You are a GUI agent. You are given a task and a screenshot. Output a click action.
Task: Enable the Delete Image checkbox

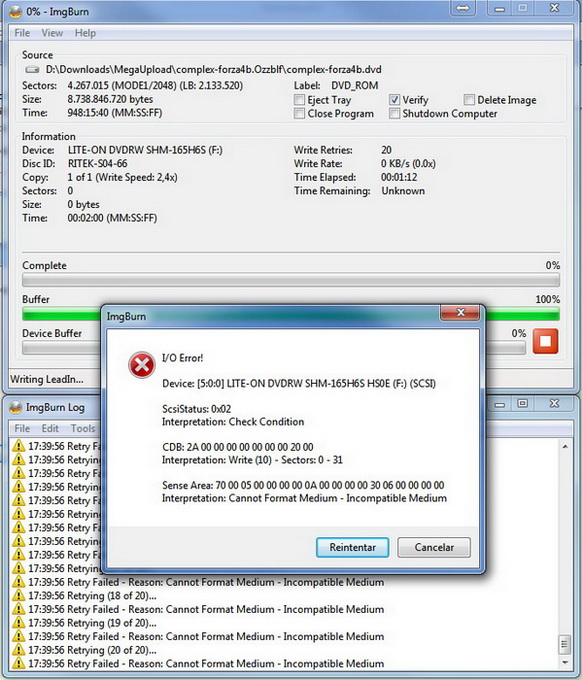[469, 100]
